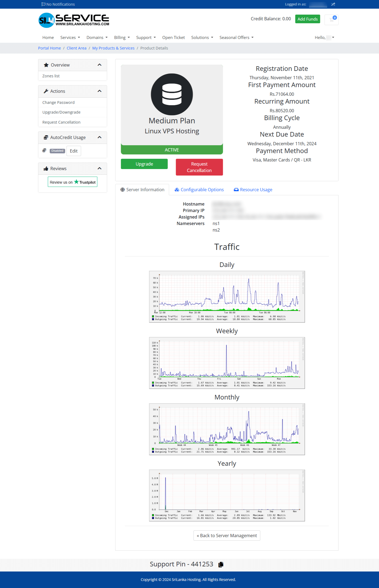Switch to the Server Information tab
The image size is (379, 588).
click(x=142, y=190)
